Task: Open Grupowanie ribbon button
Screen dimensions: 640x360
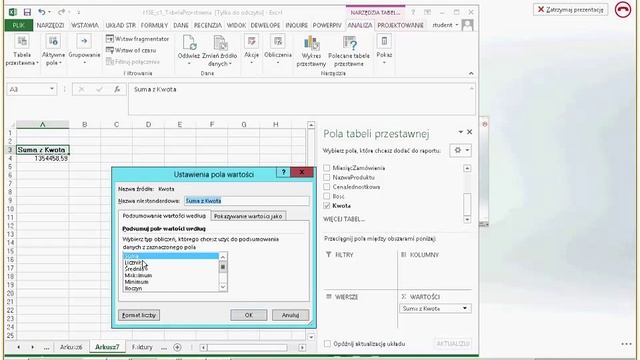Action: 84,51
